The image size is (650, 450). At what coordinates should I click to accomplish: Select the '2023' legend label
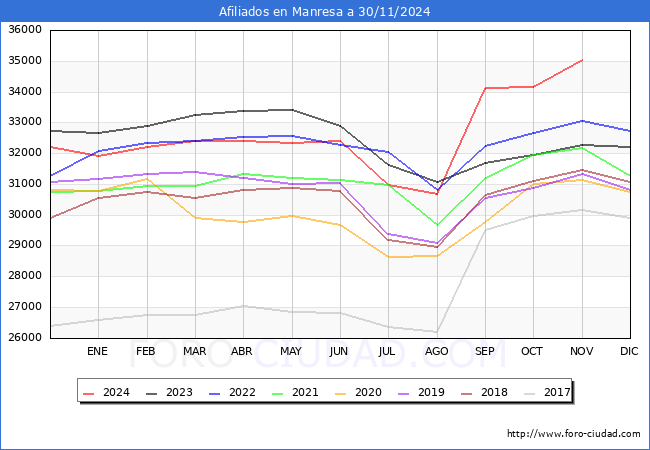coord(179,392)
